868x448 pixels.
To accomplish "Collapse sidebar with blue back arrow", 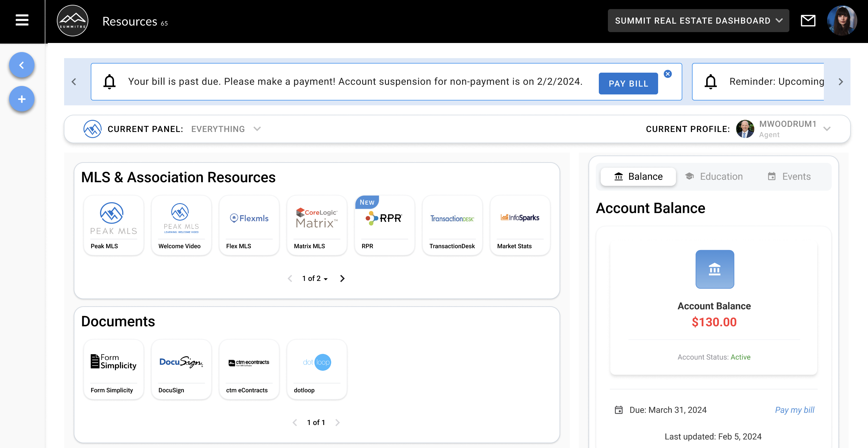I will coord(21,65).
